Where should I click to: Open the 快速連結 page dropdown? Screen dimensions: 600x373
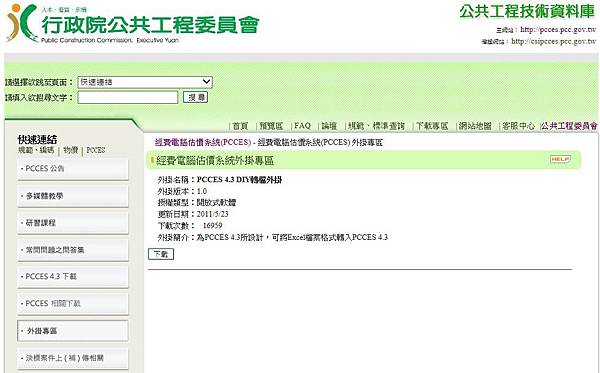pyautogui.click(x=145, y=82)
